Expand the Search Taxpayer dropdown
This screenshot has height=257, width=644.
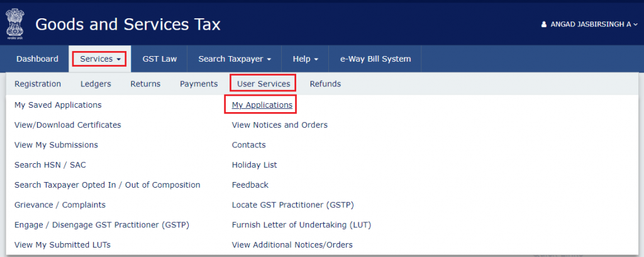pos(235,59)
